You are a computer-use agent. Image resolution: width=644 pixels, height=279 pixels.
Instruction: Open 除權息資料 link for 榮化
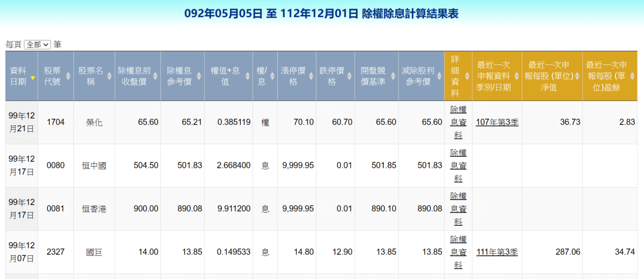458,122
